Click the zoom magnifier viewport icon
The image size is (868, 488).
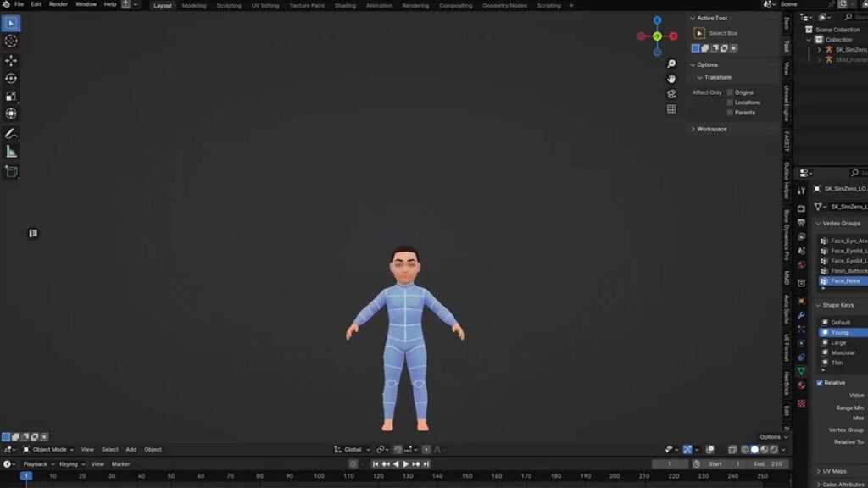[671, 64]
